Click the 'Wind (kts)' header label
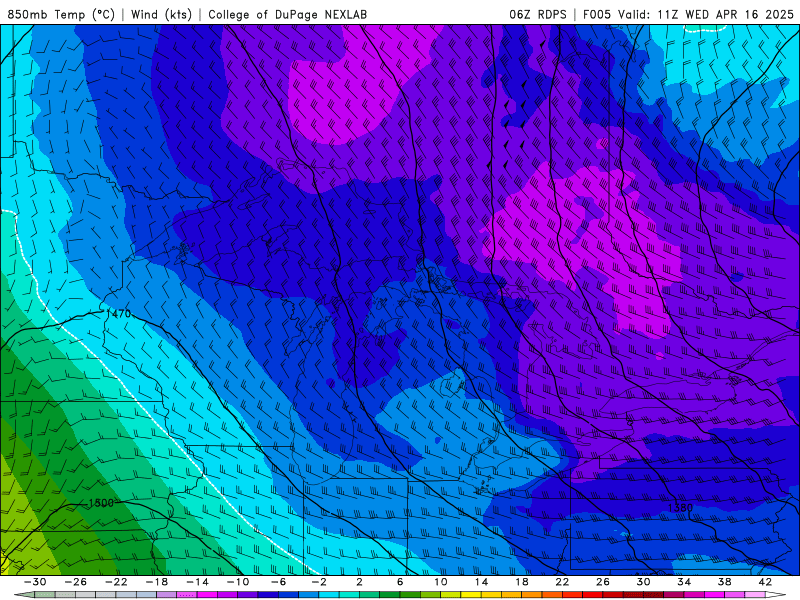 coord(161,15)
